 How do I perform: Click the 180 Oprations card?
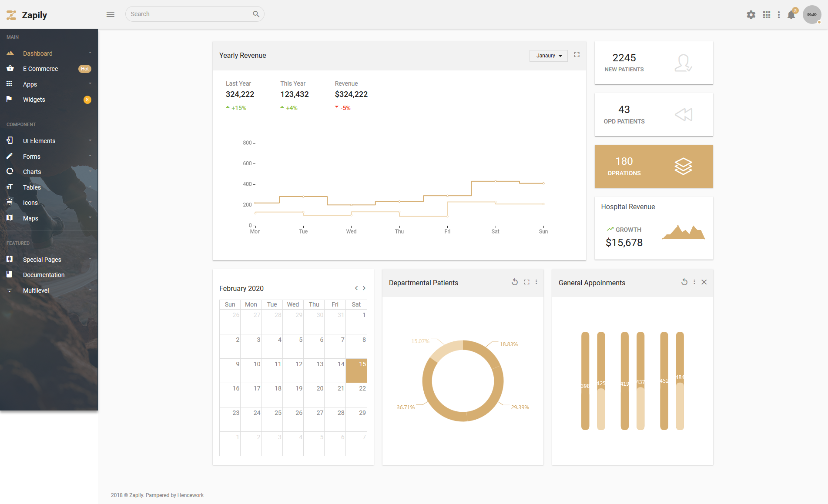[x=654, y=167]
